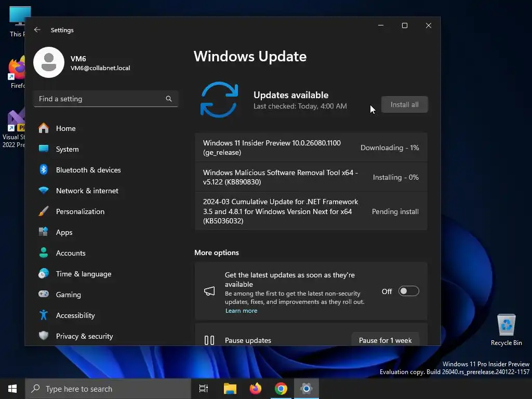Screen dimensions: 532x399
Task: Go to Bluetooth & devices settings label
Action: click(88, 170)
